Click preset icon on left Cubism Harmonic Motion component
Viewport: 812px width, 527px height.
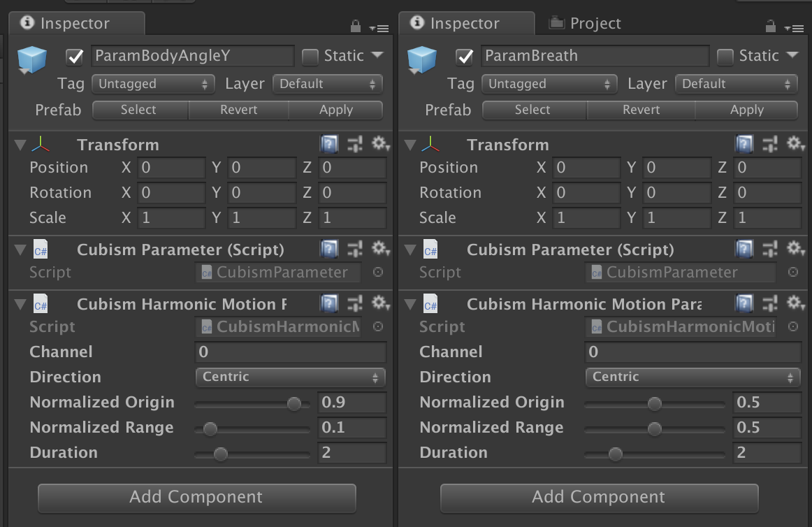(355, 303)
